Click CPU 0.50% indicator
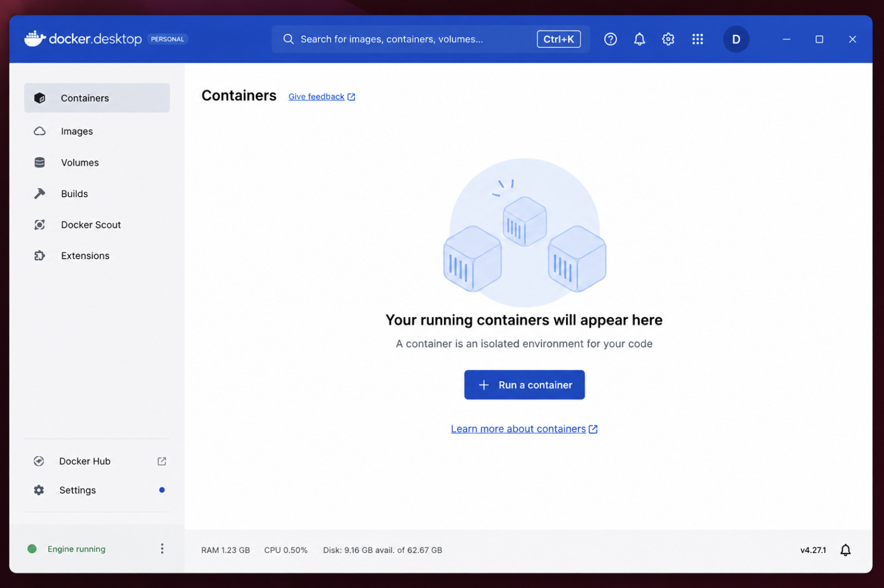 [x=286, y=550]
